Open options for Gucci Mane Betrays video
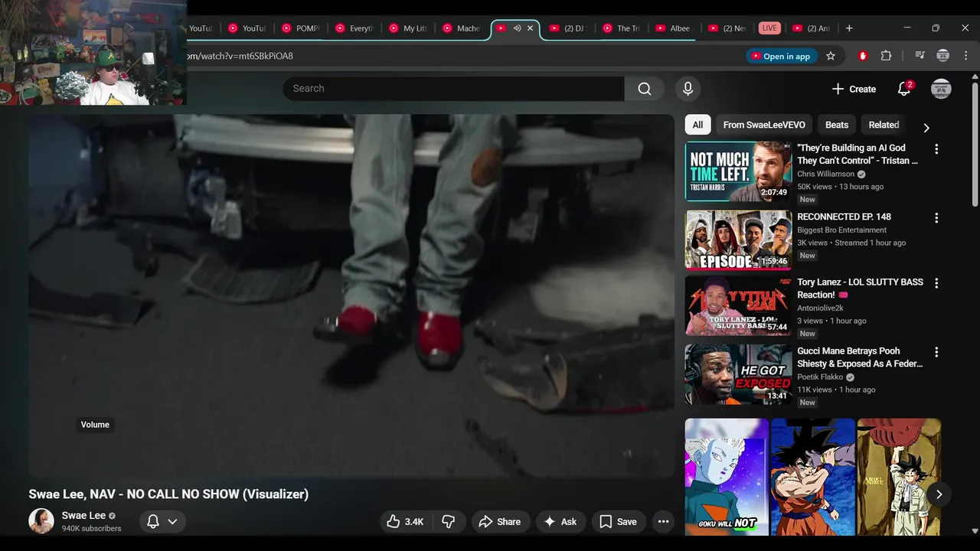Screen dimensions: 980x551 [x=936, y=352]
